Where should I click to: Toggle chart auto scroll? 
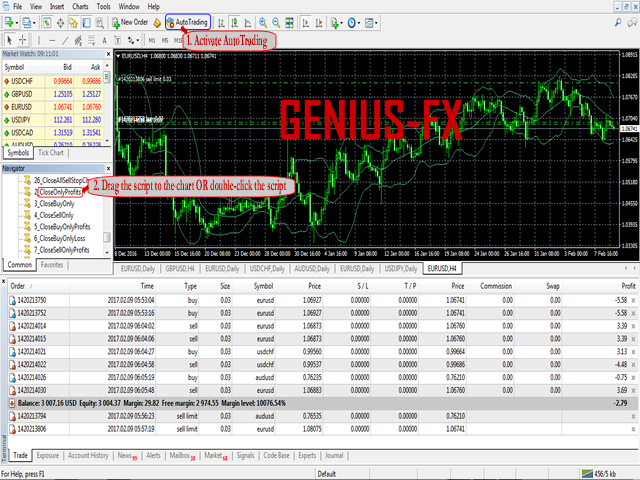305,23
